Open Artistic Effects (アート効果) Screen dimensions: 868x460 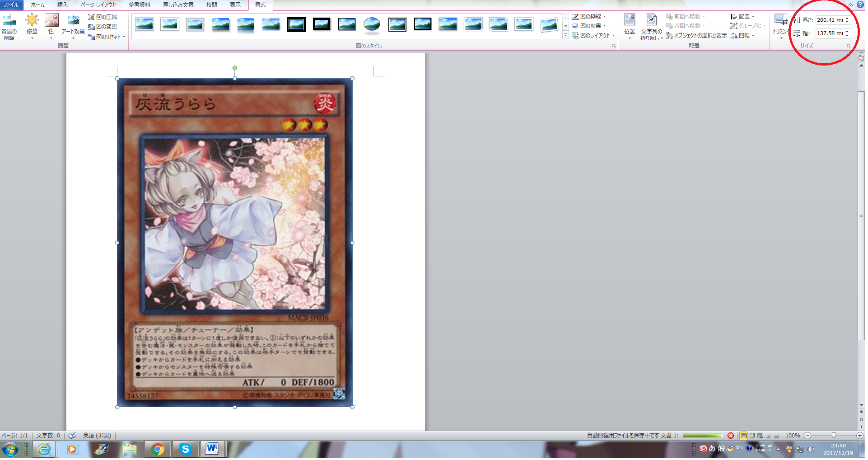point(73,27)
